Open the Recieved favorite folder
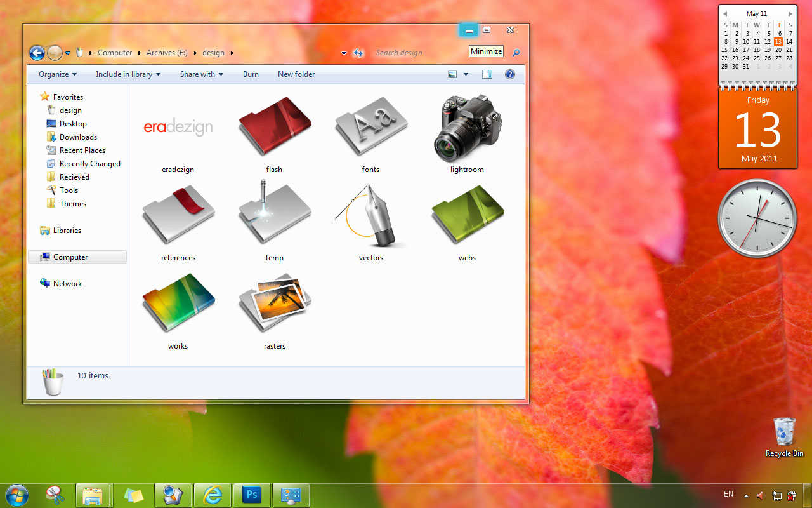This screenshot has width=812, height=508. click(74, 177)
